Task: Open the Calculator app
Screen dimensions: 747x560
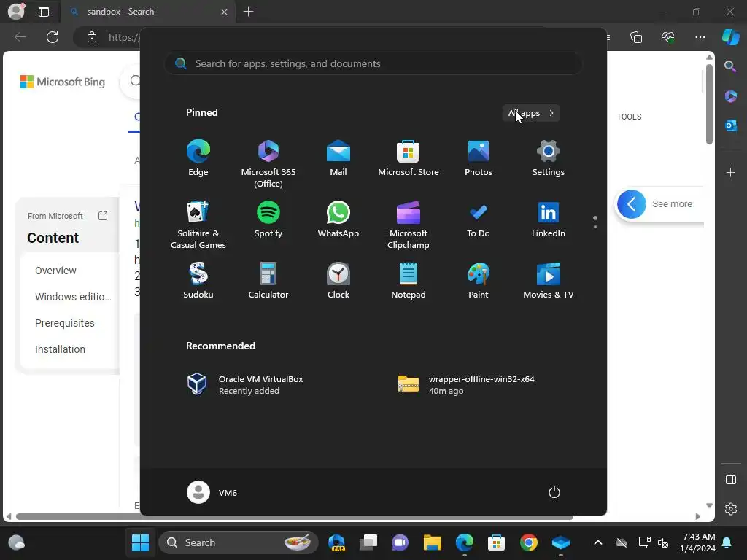Action: click(268, 281)
